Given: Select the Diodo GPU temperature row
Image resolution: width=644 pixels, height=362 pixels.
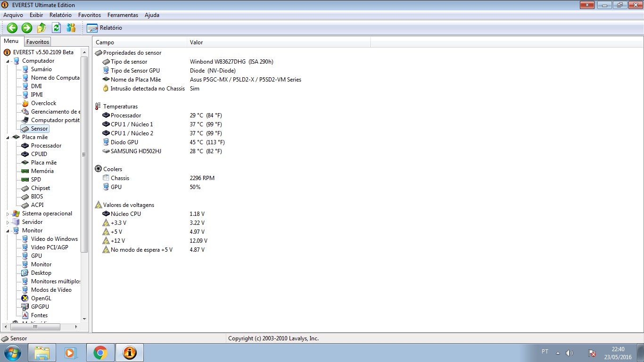Looking at the screenshot, I should (x=164, y=142).
